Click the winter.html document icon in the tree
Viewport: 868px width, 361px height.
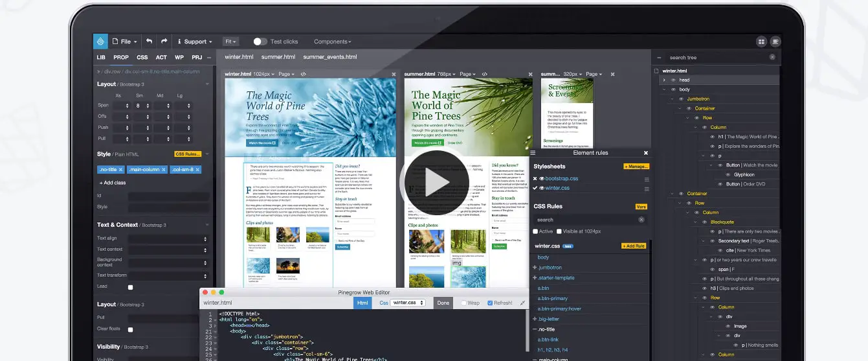pos(656,71)
